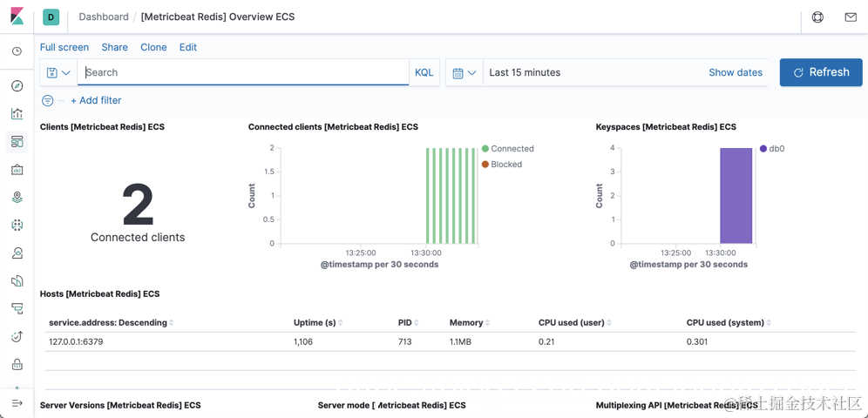Click the Last 15 minutes time range
868x418 pixels.
coord(525,72)
